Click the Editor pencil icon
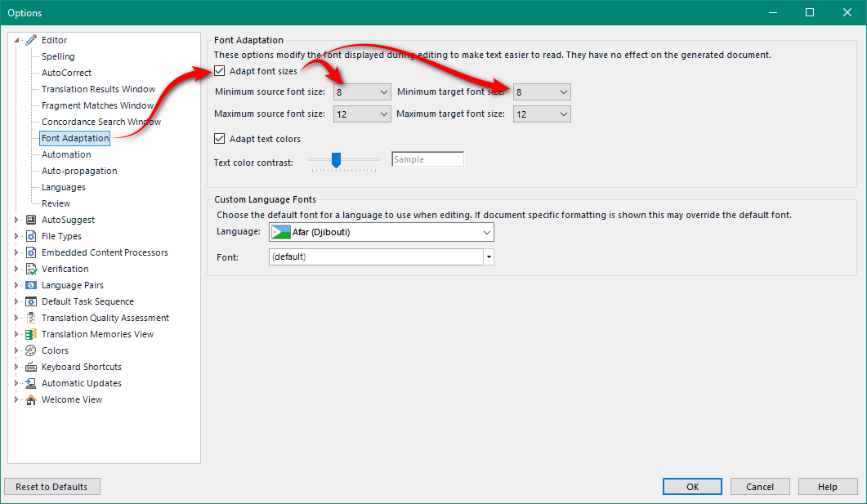The width and height of the screenshot is (867, 504). click(x=31, y=40)
